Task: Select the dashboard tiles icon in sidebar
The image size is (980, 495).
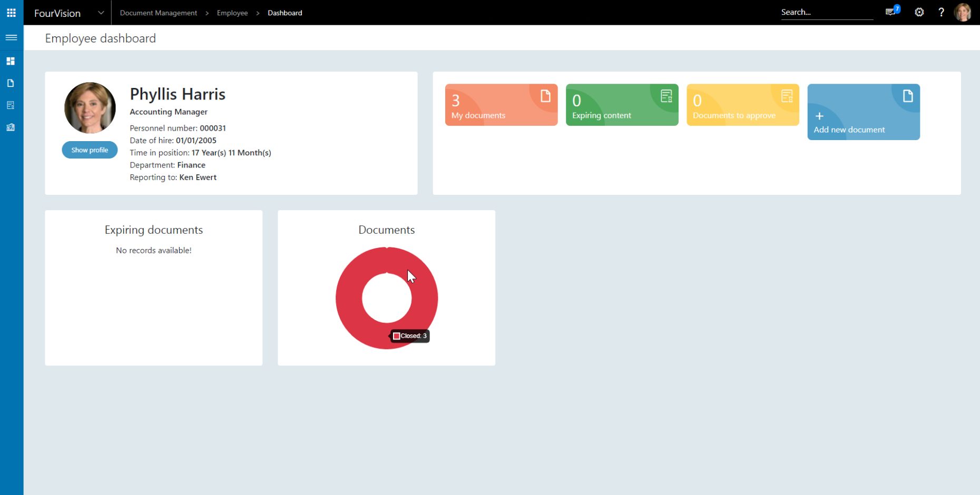Action: click(x=11, y=61)
